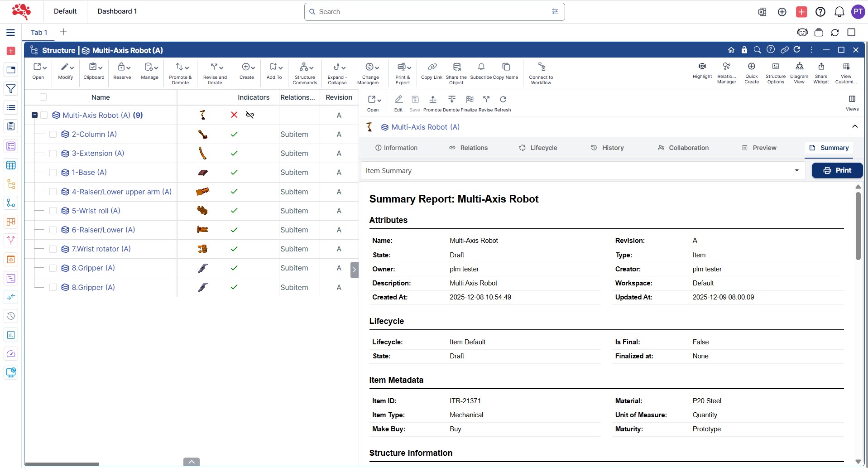The image size is (868, 468).
Task: Open notifications bell in top bar
Action: [839, 12]
